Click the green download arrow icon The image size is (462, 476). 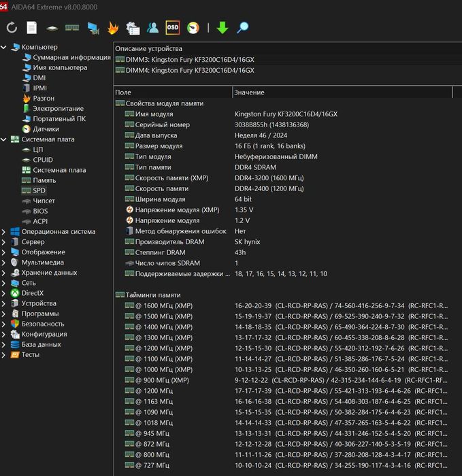222,28
